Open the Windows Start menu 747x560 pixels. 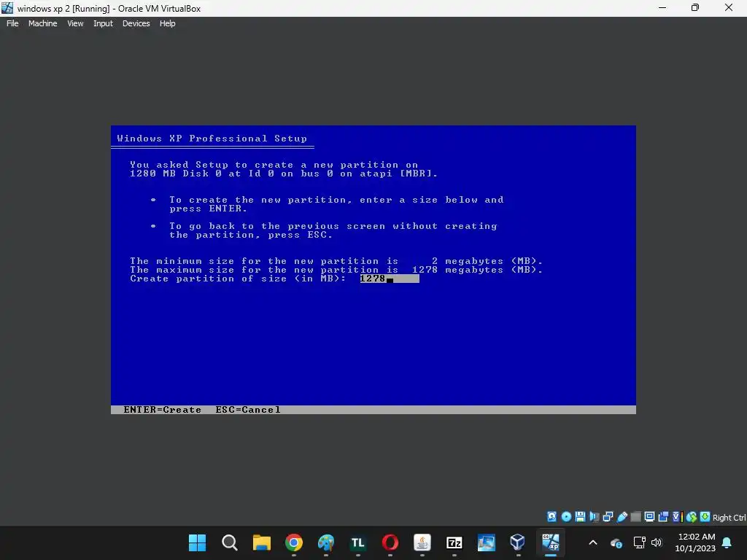click(197, 542)
